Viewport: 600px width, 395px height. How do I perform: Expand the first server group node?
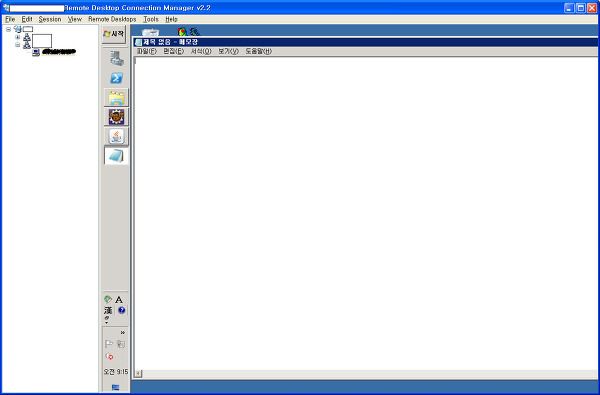pyautogui.click(x=18, y=37)
